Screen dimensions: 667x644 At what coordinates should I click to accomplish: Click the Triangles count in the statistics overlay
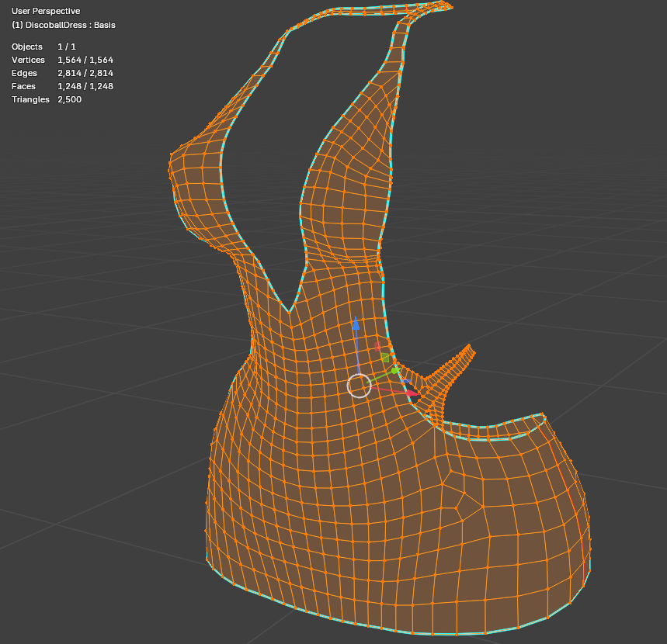tap(69, 99)
